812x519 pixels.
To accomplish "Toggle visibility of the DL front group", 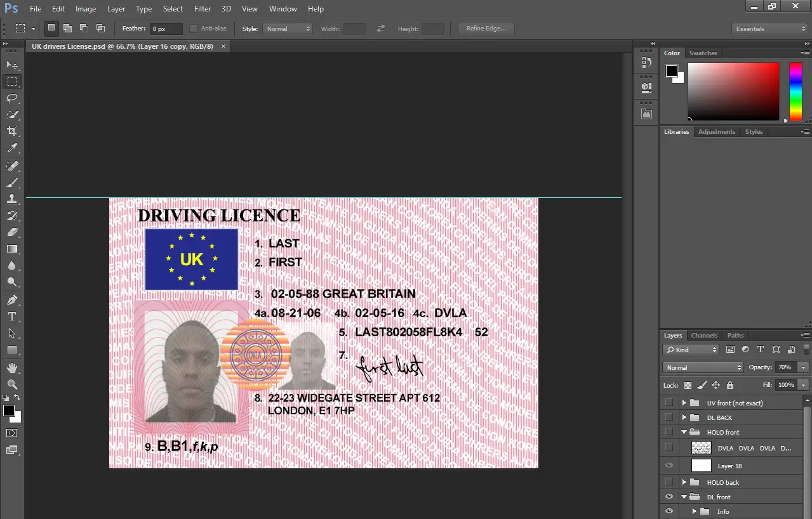I will point(669,497).
